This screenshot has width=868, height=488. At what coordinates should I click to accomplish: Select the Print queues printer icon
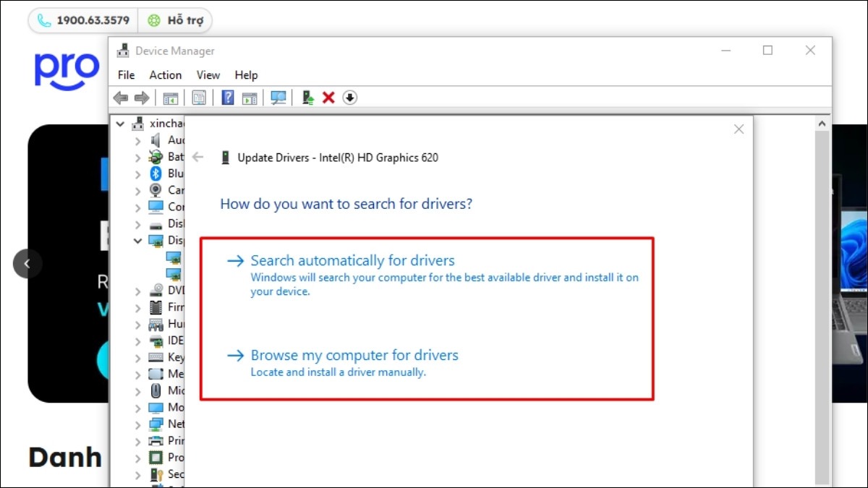pyautogui.click(x=156, y=441)
